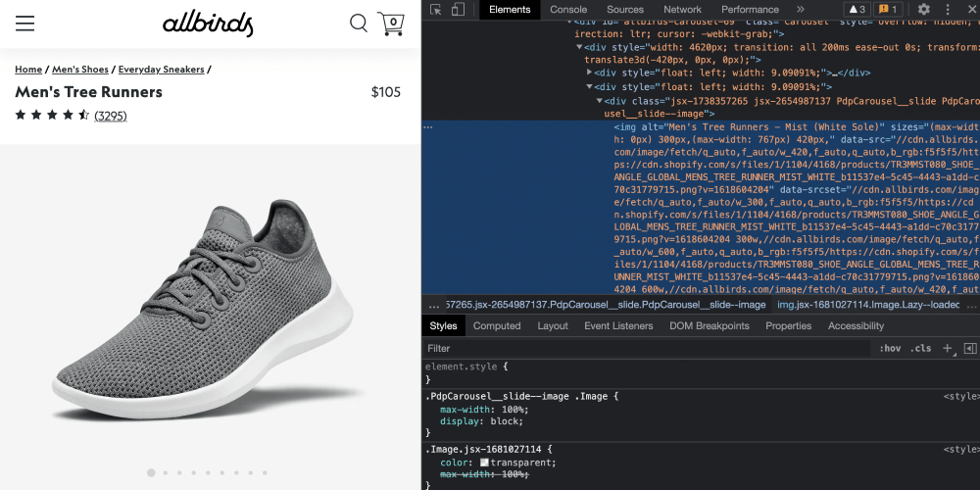Select the Accessibility pane tab
Image resolution: width=980 pixels, height=490 pixels.
856,325
